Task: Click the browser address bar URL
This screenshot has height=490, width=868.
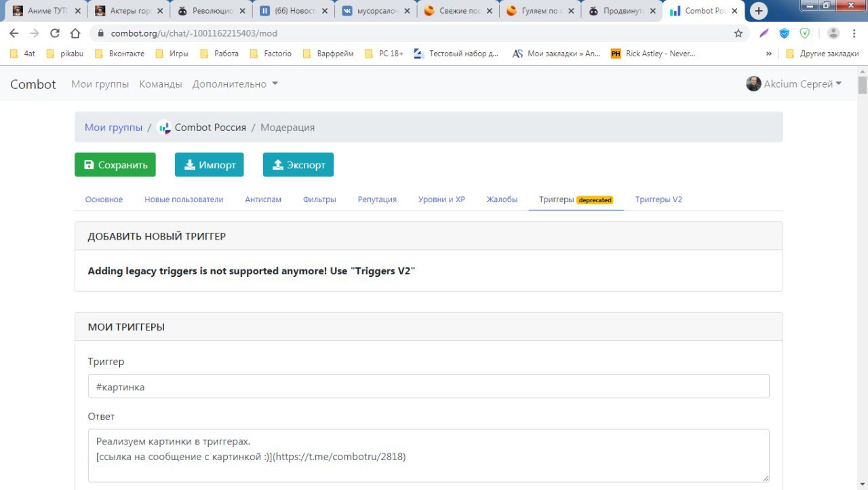Action: pyautogui.click(x=194, y=33)
